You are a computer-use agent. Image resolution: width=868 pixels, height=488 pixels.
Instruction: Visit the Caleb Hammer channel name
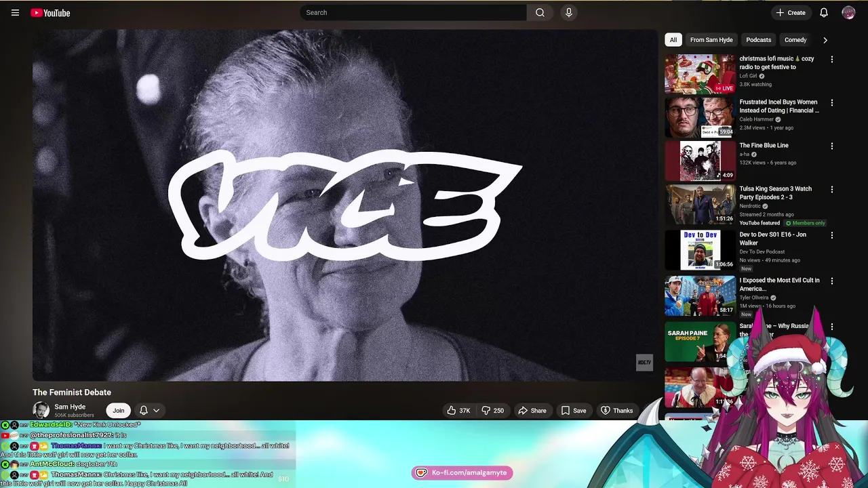[x=756, y=119]
